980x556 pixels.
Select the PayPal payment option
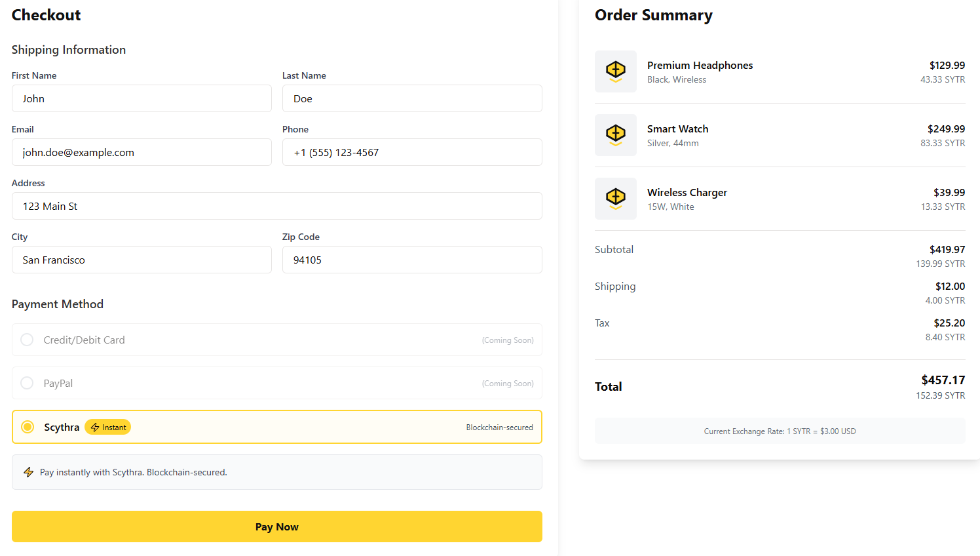(x=276, y=383)
